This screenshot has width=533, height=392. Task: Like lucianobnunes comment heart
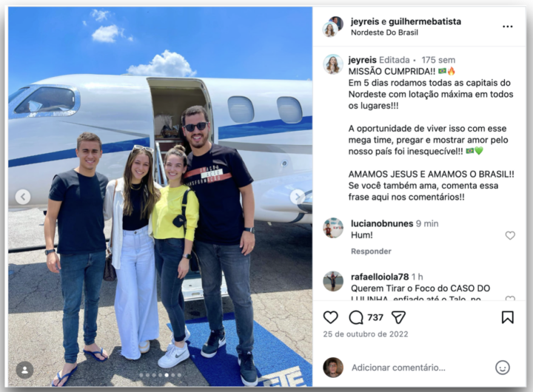(510, 235)
